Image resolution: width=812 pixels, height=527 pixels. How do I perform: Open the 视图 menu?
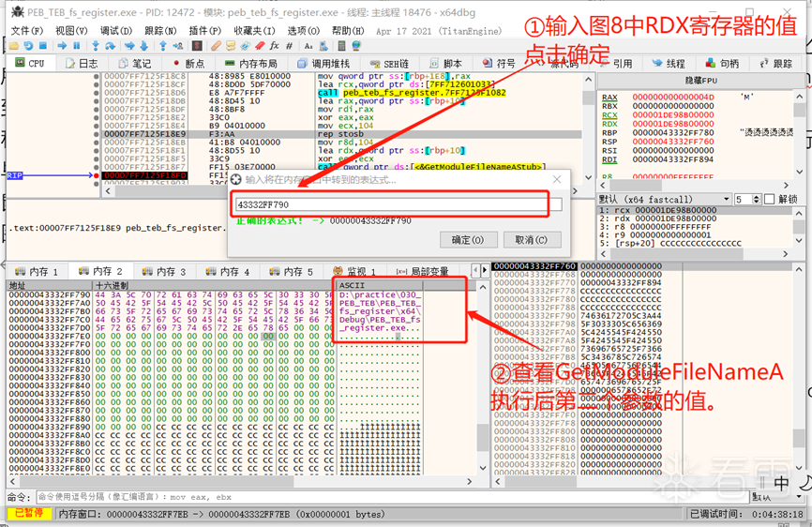(x=71, y=31)
